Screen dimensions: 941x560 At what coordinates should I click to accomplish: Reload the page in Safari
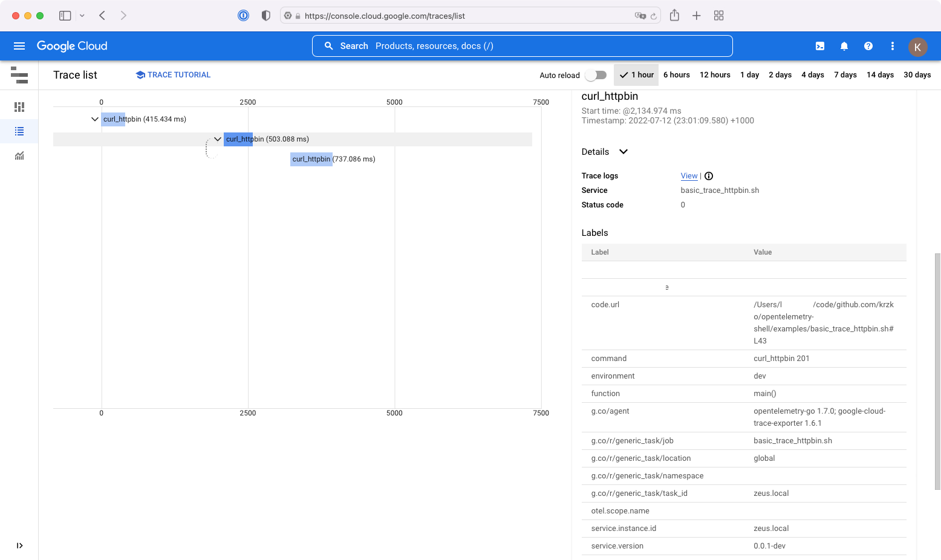tap(654, 16)
